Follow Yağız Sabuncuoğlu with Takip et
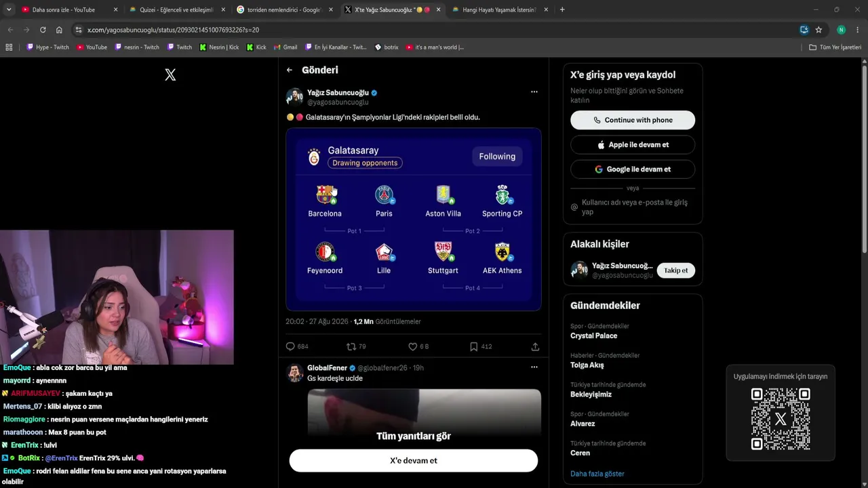The width and height of the screenshot is (868, 488). 675,270
